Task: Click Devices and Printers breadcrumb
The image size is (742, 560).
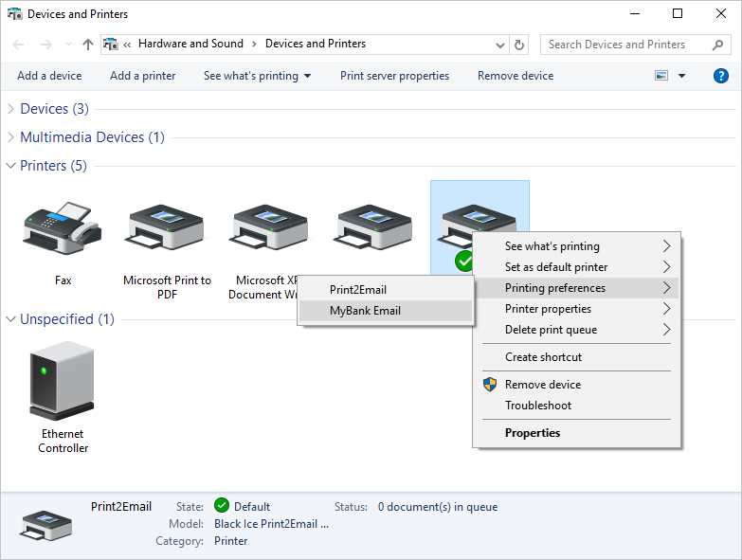Action: [x=316, y=44]
